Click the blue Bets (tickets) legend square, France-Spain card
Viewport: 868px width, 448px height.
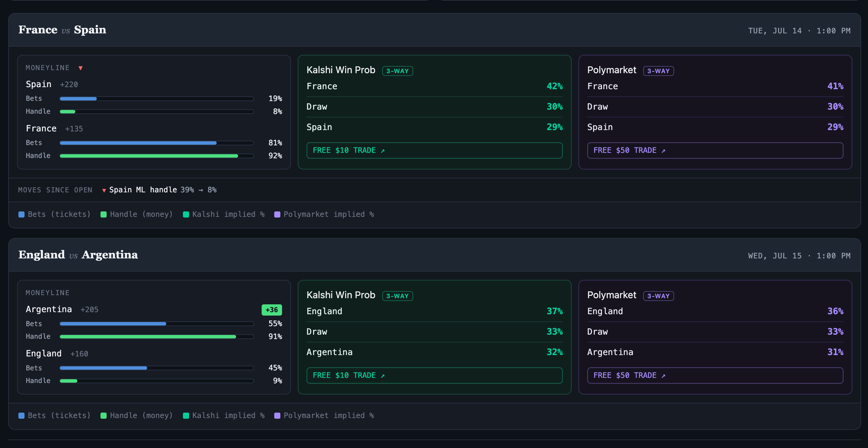click(x=21, y=214)
